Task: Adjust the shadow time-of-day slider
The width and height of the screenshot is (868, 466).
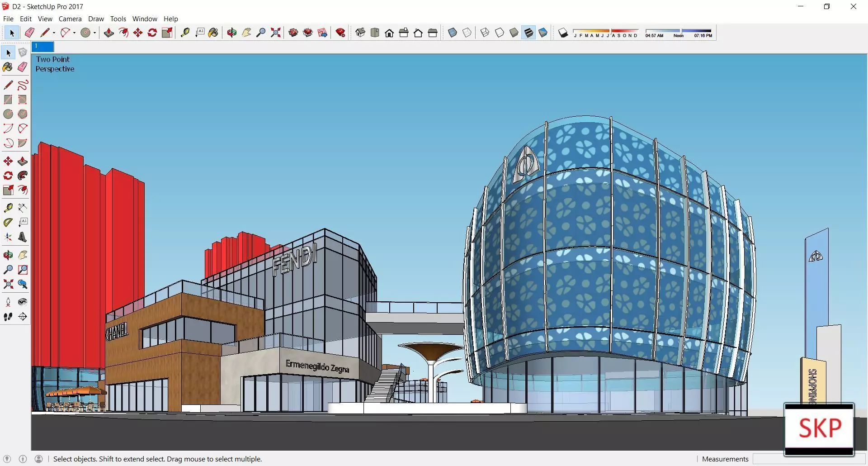Action: click(x=679, y=31)
